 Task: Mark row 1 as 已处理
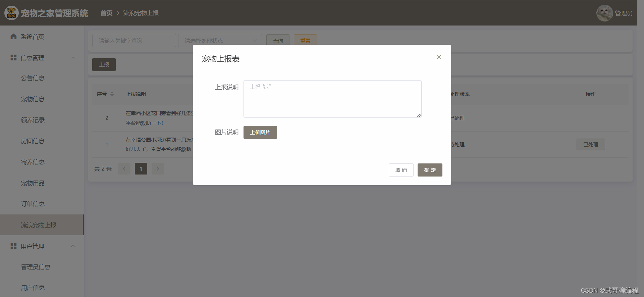coord(591,145)
